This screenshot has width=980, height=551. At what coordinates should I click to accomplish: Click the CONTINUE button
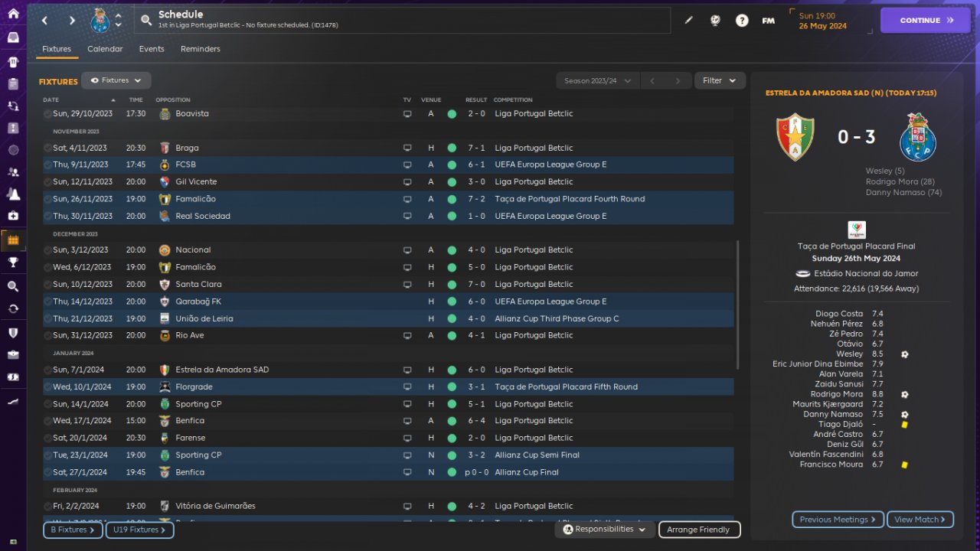click(x=926, y=21)
